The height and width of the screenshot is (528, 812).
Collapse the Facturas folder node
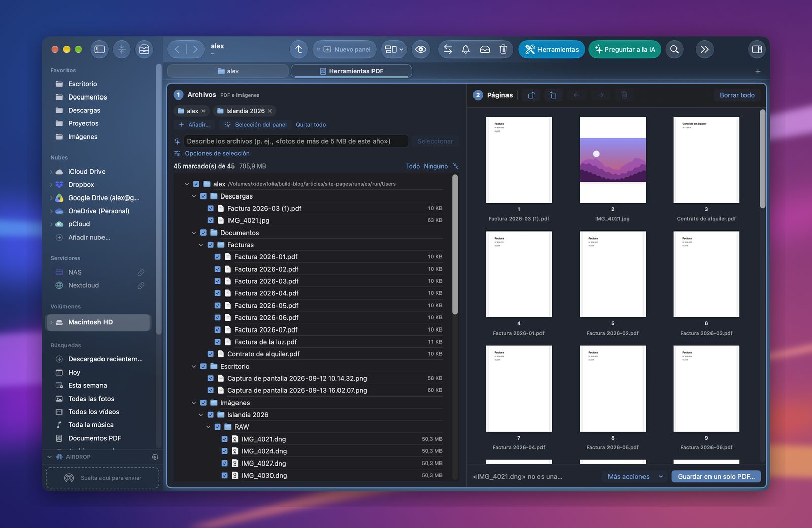click(x=201, y=245)
